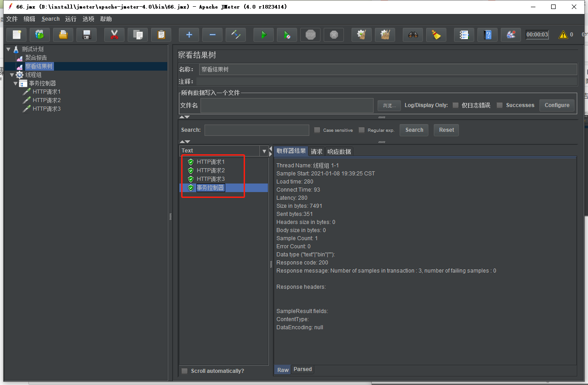Select 聚合报告 in the test tree

[x=36, y=58]
